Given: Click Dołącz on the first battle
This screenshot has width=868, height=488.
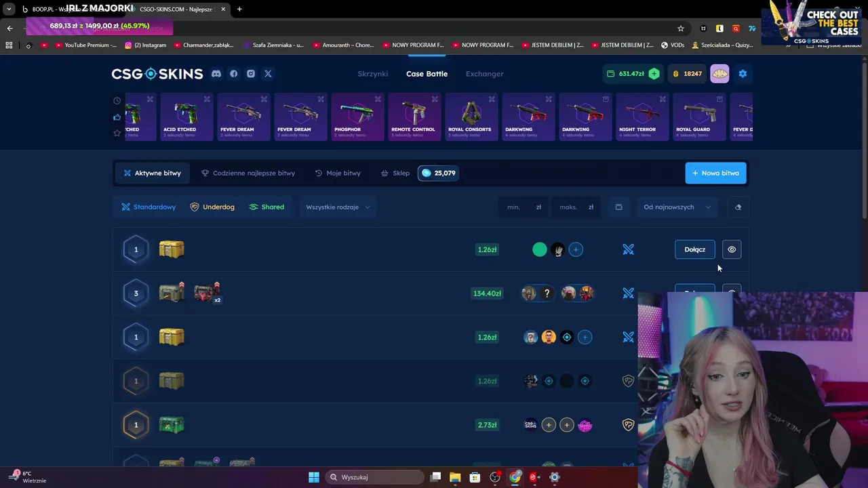Looking at the screenshot, I should [x=694, y=249].
